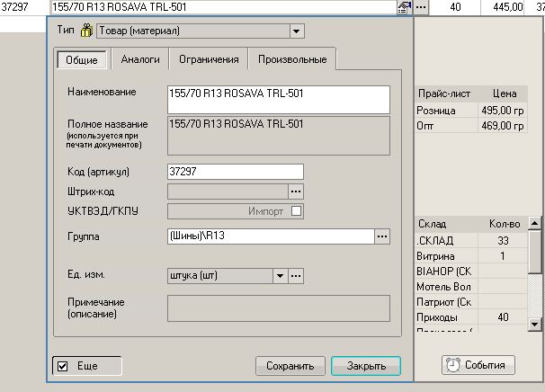This screenshot has height=392, width=545.
Task: Open the Группа ellipsis browse button
Action: click(x=382, y=236)
